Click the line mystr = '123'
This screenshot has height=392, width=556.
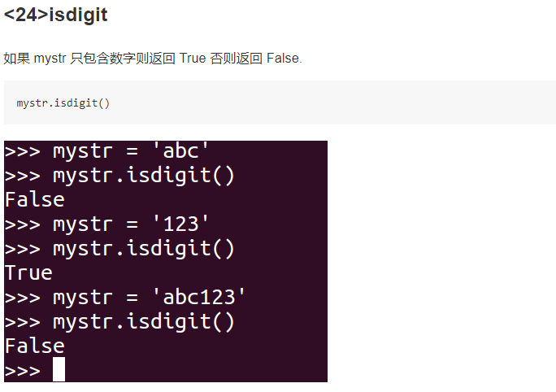pyautogui.click(x=106, y=224)
